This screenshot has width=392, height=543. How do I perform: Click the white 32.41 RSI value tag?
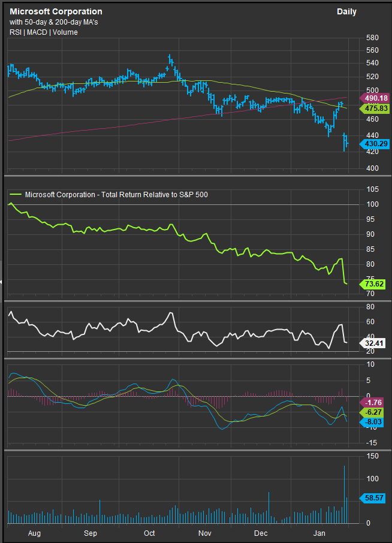tap(375, 343)
